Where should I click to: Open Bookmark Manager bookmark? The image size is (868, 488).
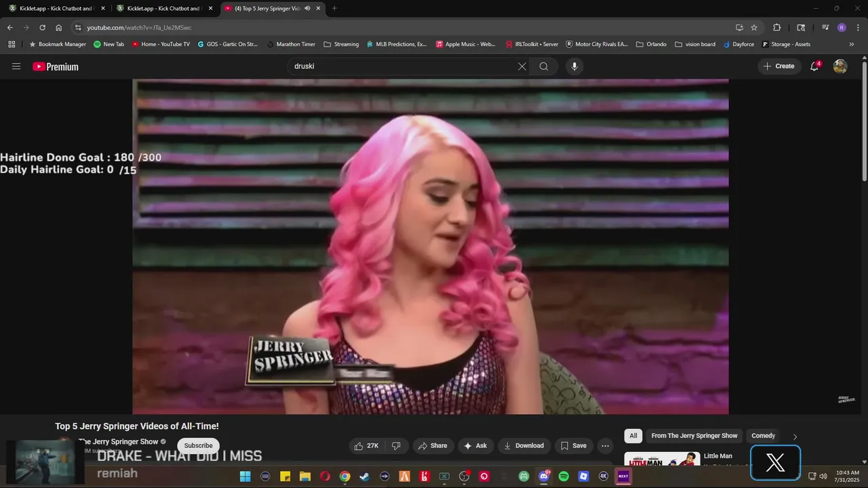tap(57, 44)
